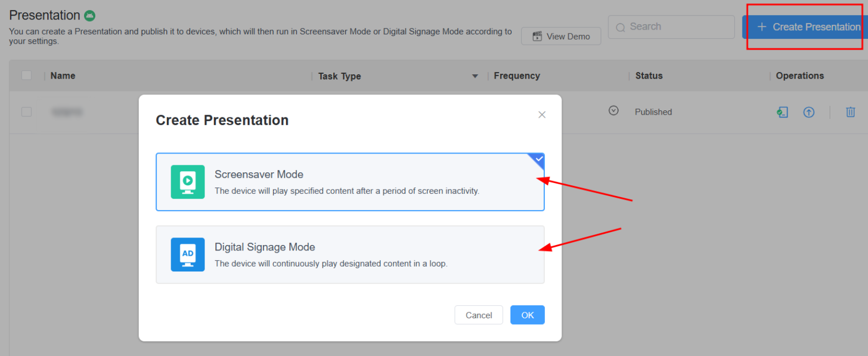
Task: Click the magnifier icon in Search
Action: click(x=620, y=27)
